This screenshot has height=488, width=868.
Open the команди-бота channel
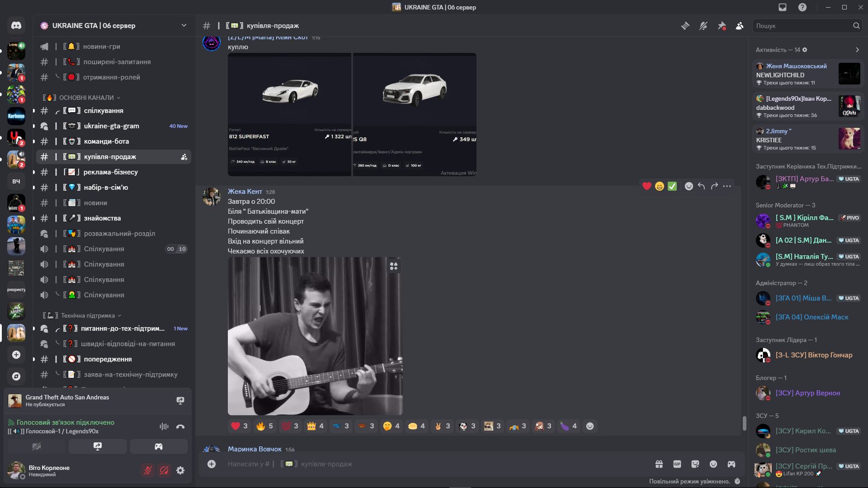point(113,141)
